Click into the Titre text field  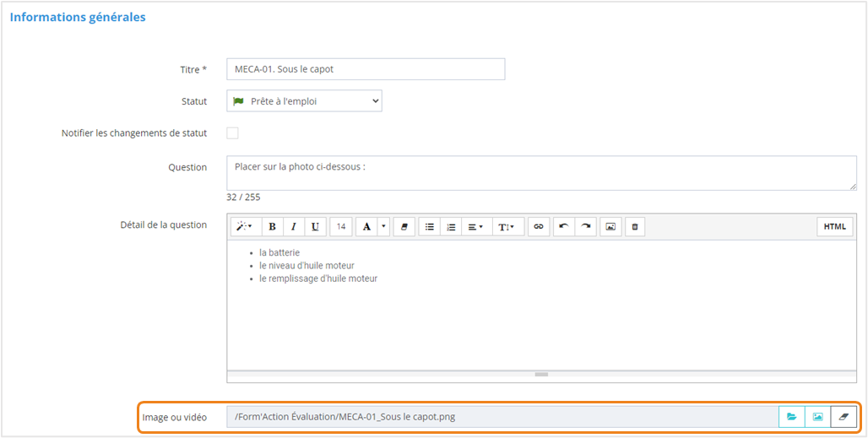tap(365, 69)
